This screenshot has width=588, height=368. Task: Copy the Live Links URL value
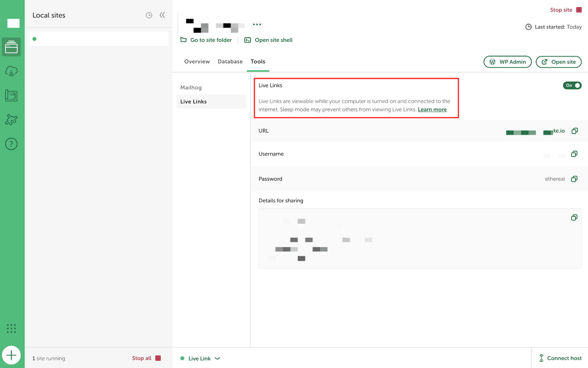click(x=575, y=131)
